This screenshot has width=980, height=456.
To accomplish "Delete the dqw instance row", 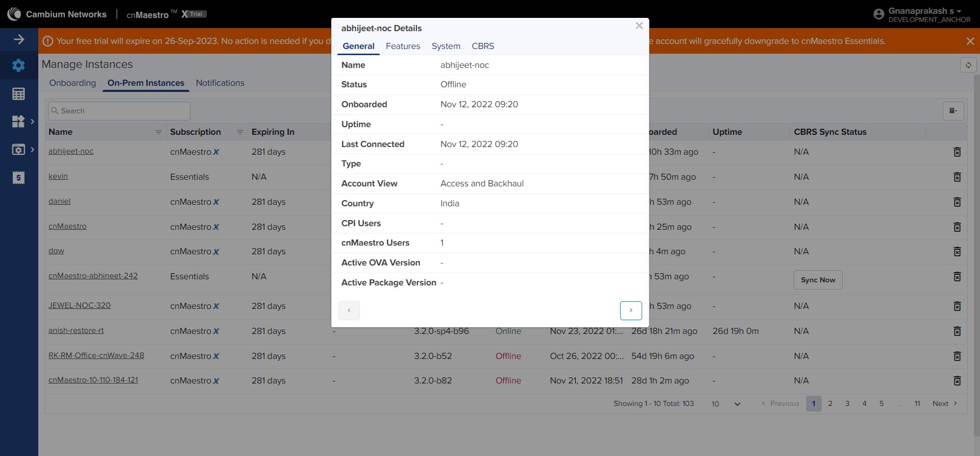I will tap(957, 252).
